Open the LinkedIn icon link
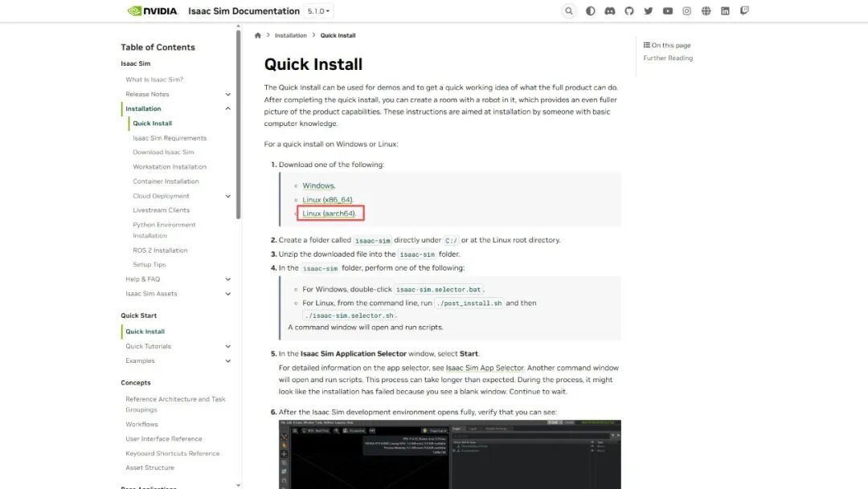Viewport: 868px width, 489px height. point(725,11)
